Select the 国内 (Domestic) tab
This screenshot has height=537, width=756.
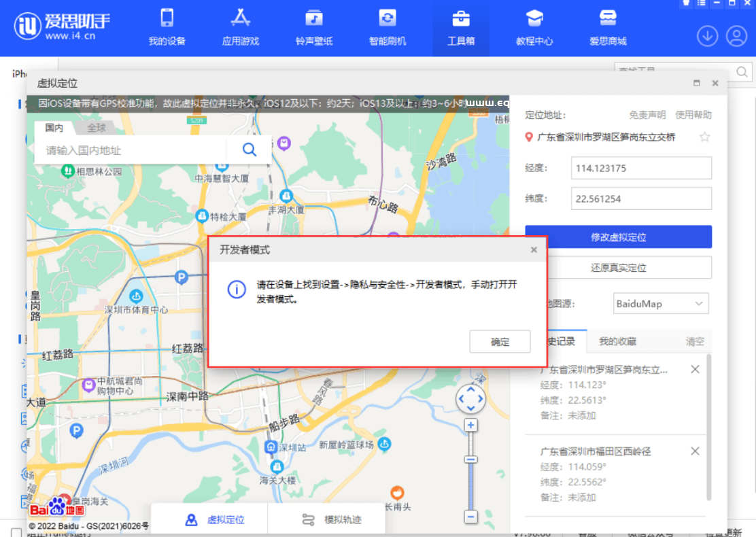click(54, 128)
